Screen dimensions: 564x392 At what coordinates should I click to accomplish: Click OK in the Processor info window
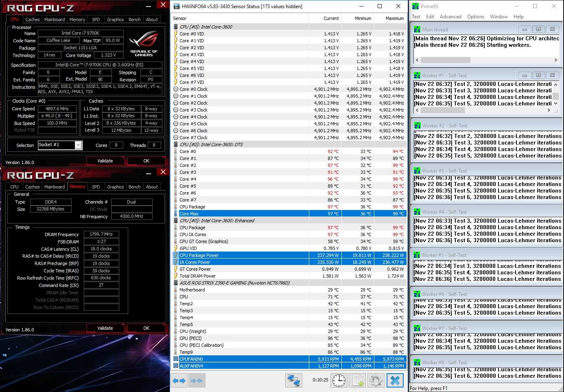click(146, 161)
